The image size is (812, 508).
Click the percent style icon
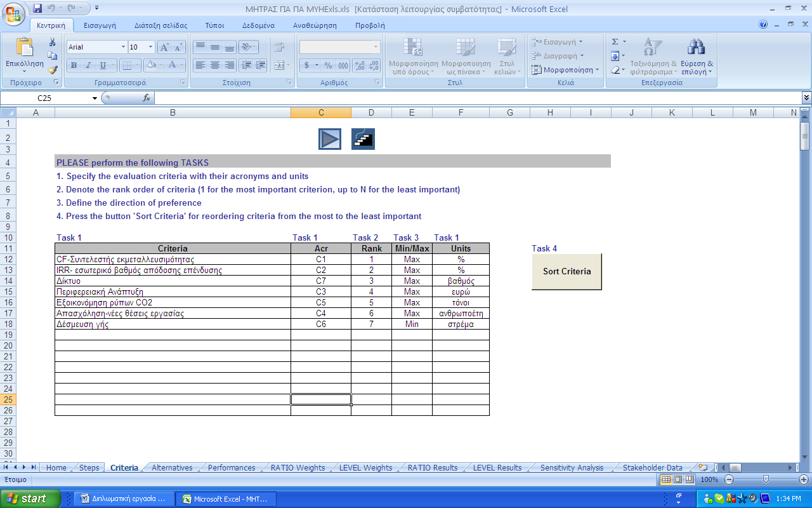[328, 65]
